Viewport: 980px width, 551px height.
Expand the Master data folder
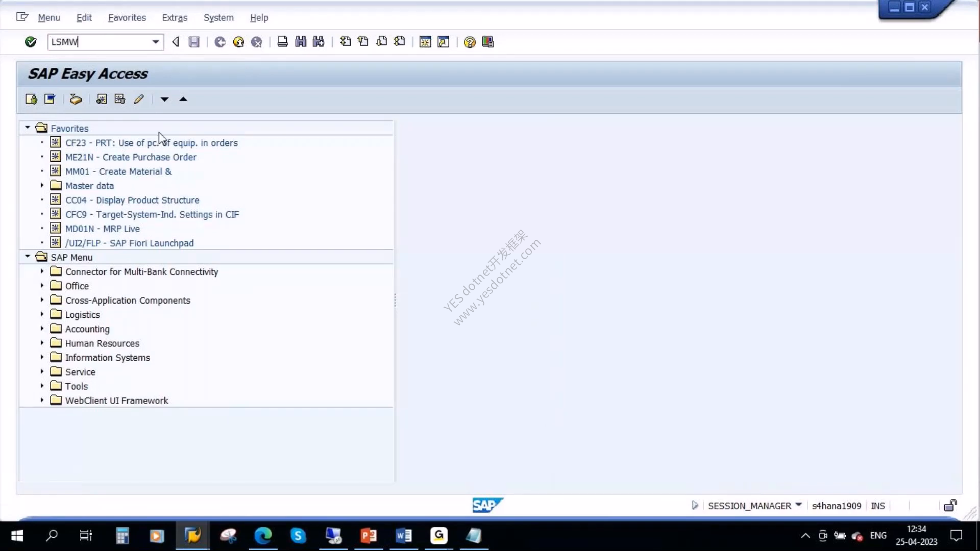coord(42,185)
